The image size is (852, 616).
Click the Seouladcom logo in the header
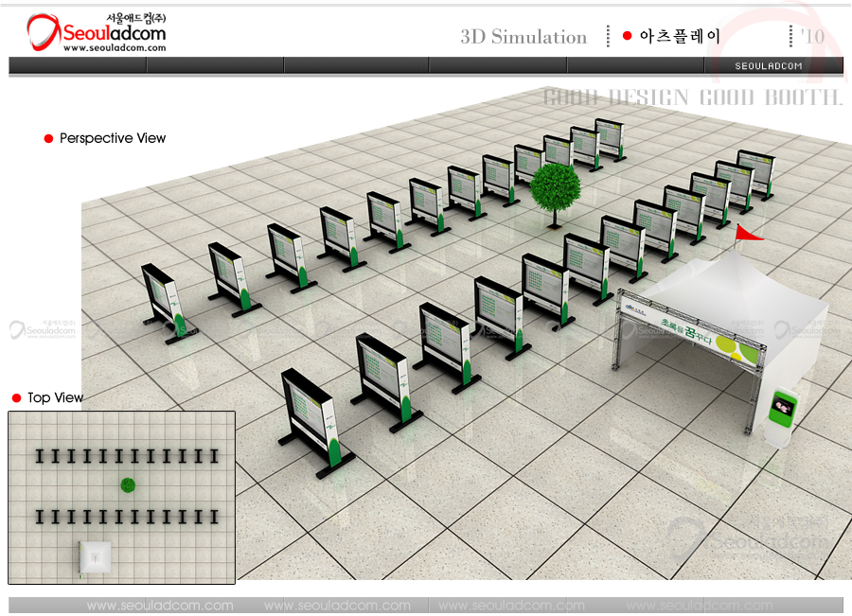click(x=97, y=32)
